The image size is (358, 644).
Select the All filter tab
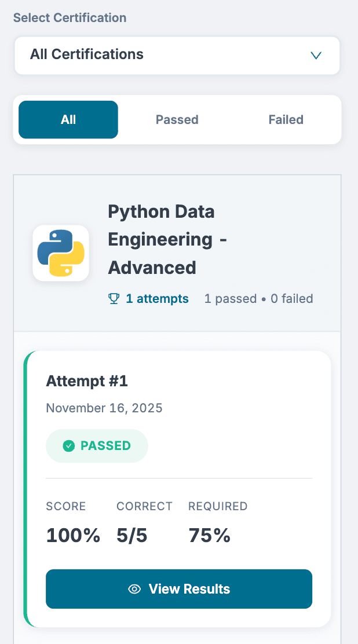pyautogui.click(x=68, y=120)
